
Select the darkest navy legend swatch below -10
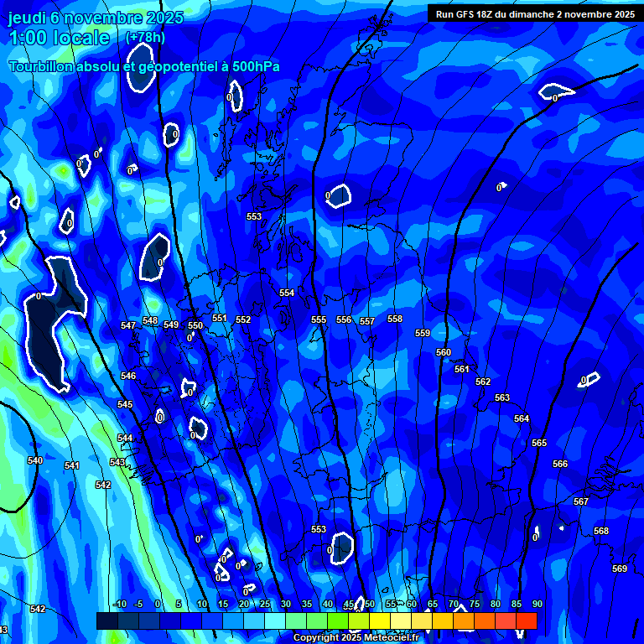tap(106, 621)
